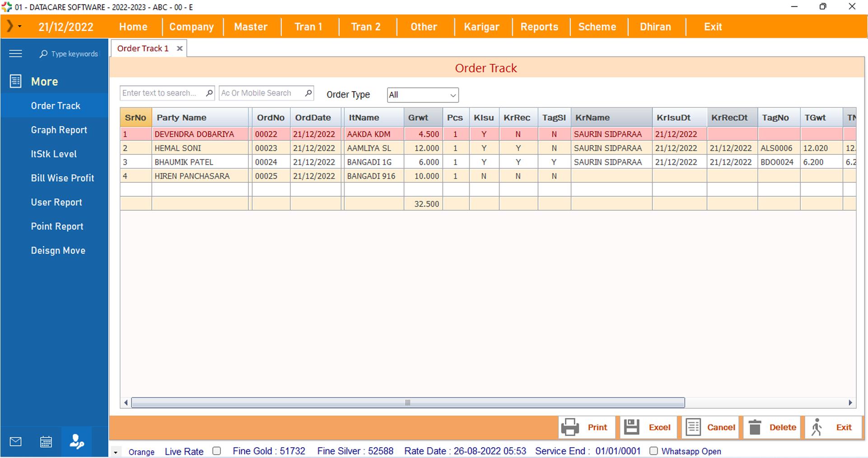Viewport: 868px width, 458px height.
Task: Open the Reports menu
Action: [539, 27]
